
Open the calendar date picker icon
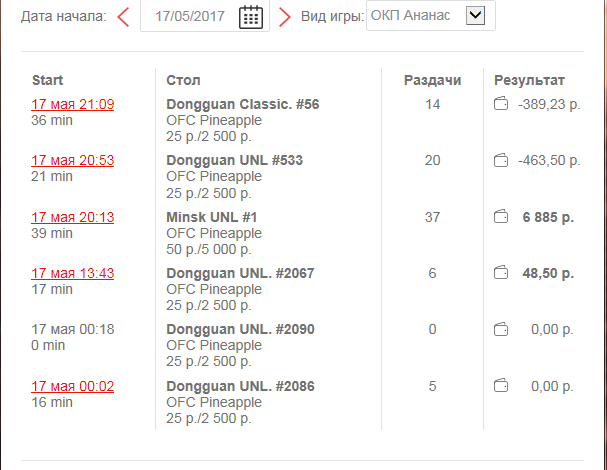(251, 17)
